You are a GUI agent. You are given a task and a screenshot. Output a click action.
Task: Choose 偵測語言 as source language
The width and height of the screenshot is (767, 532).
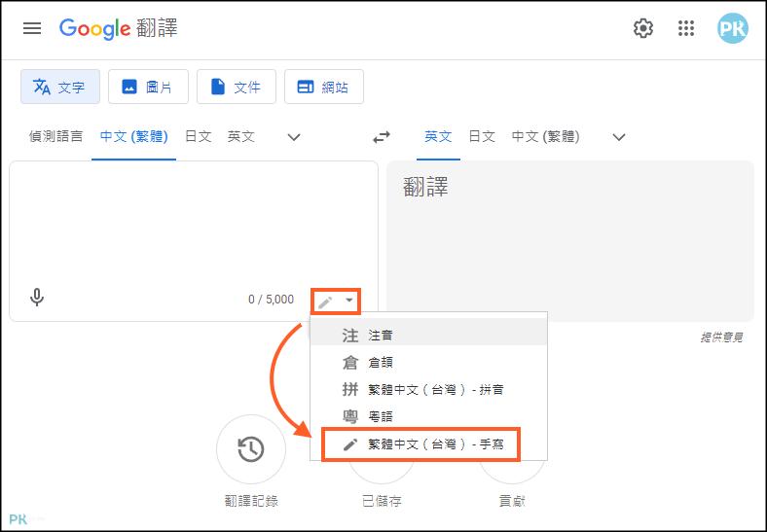pyautogui.click(x=55, y=136)
